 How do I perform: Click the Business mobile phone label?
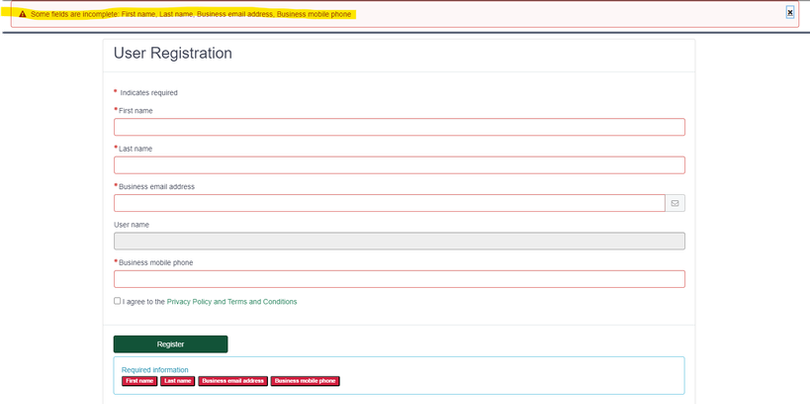(156, 262)
